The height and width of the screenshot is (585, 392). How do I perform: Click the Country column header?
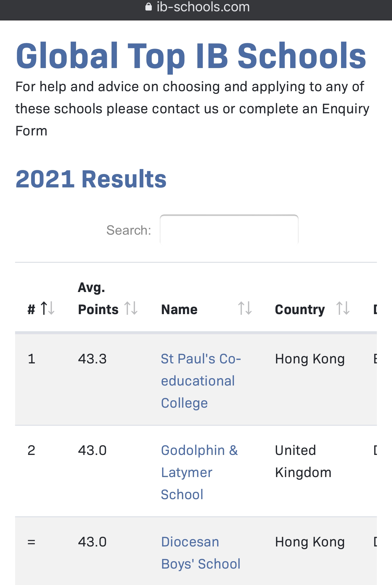(300, 309)
